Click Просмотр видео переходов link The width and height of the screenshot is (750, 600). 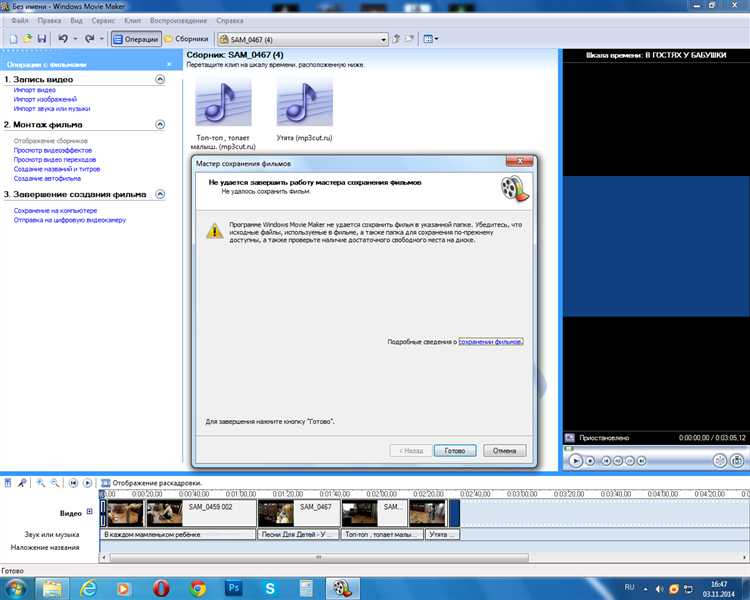tap(55, 159)
